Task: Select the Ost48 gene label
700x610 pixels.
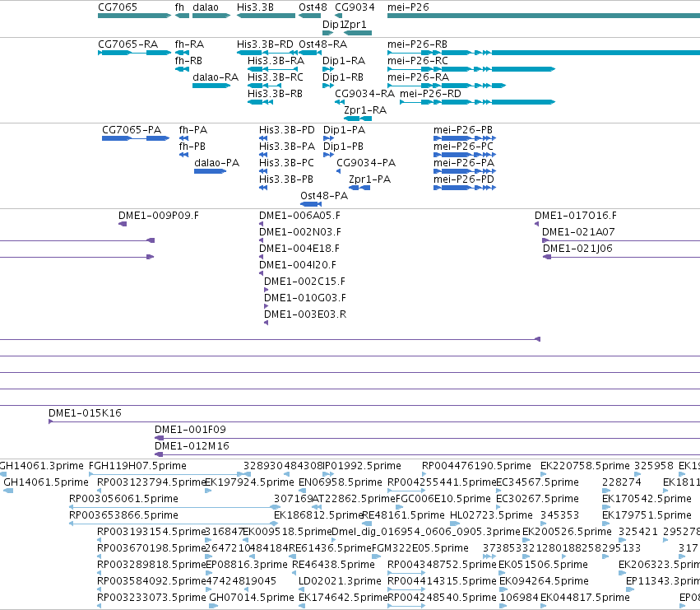Action: pyautogui.click(x=313, y=7)
